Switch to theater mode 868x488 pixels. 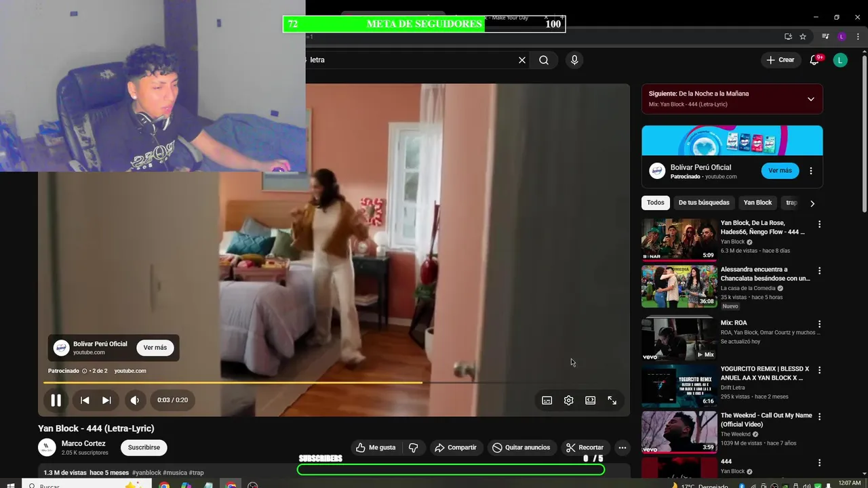[x=590, y=400]
